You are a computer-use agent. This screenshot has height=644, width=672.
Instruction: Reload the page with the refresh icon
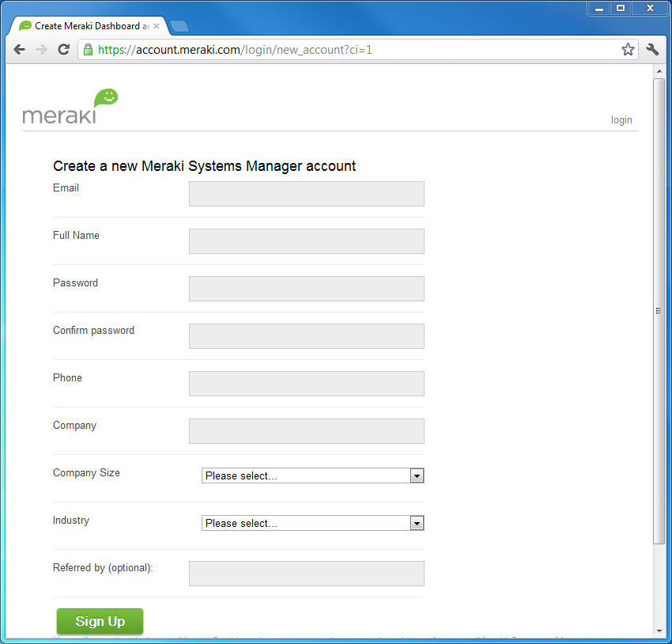pyautogui.click(x=63, y=50)
